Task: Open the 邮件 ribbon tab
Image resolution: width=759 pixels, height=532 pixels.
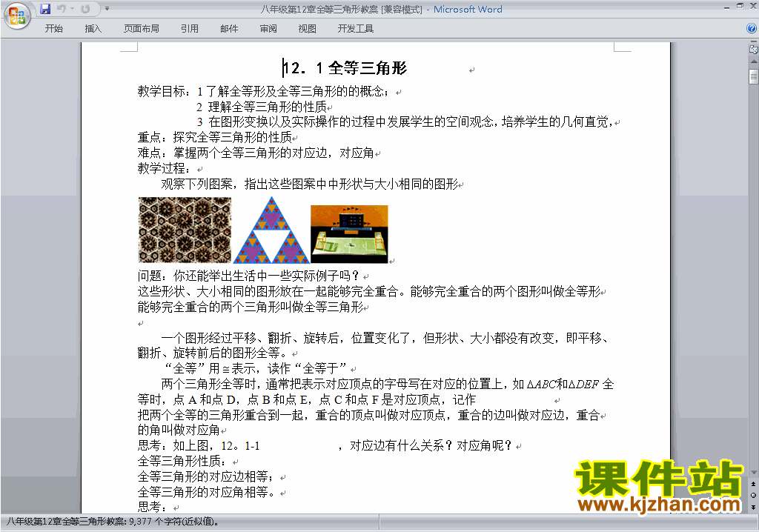Action: click(x=229, y=29)
